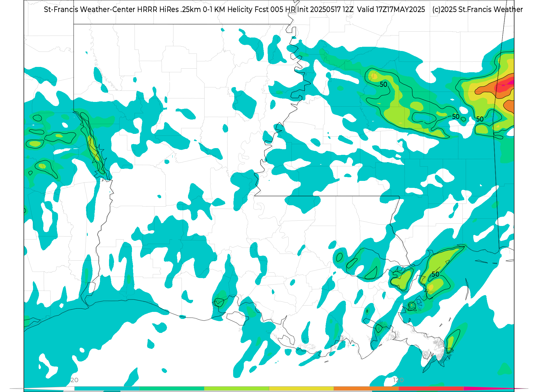The width and height of the screenshot is (538, 392).
Task: Click the "50" contour label left of the small oval contour
Action: (456, 116)
